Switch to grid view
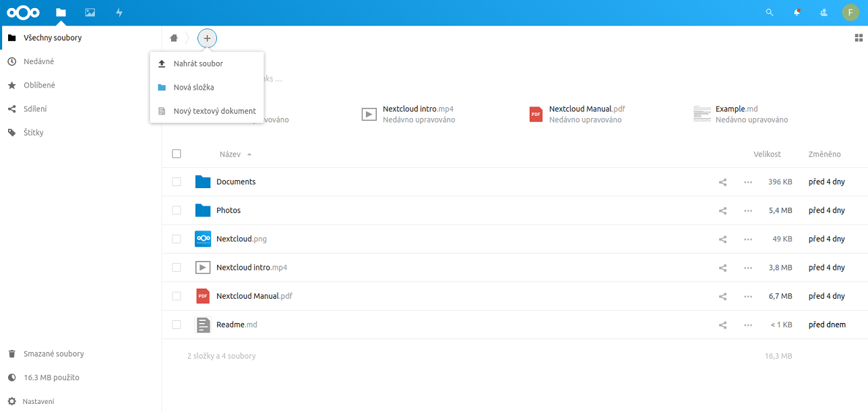 [859, 38]
